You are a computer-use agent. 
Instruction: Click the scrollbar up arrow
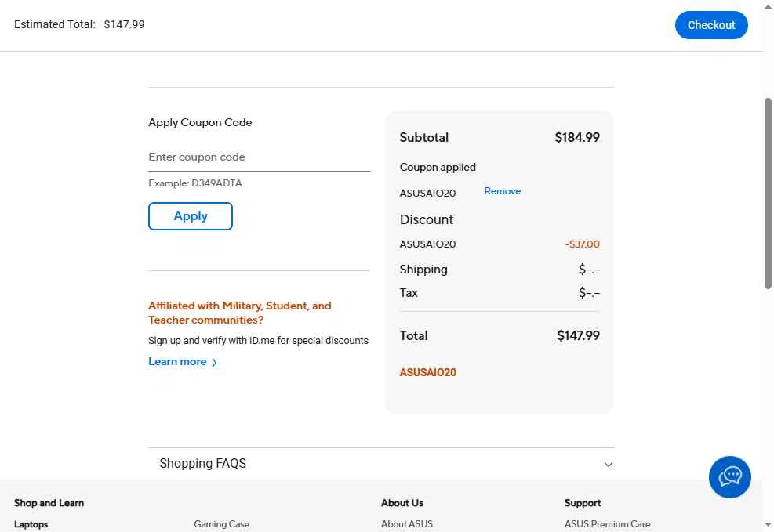coord(768,5)
